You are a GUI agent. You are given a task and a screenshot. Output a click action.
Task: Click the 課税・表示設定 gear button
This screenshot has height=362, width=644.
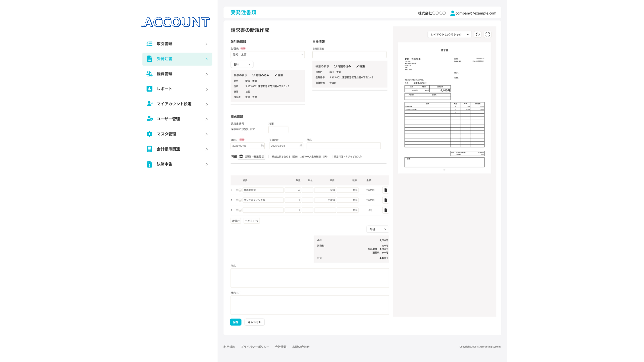click(x=252, y=157)
